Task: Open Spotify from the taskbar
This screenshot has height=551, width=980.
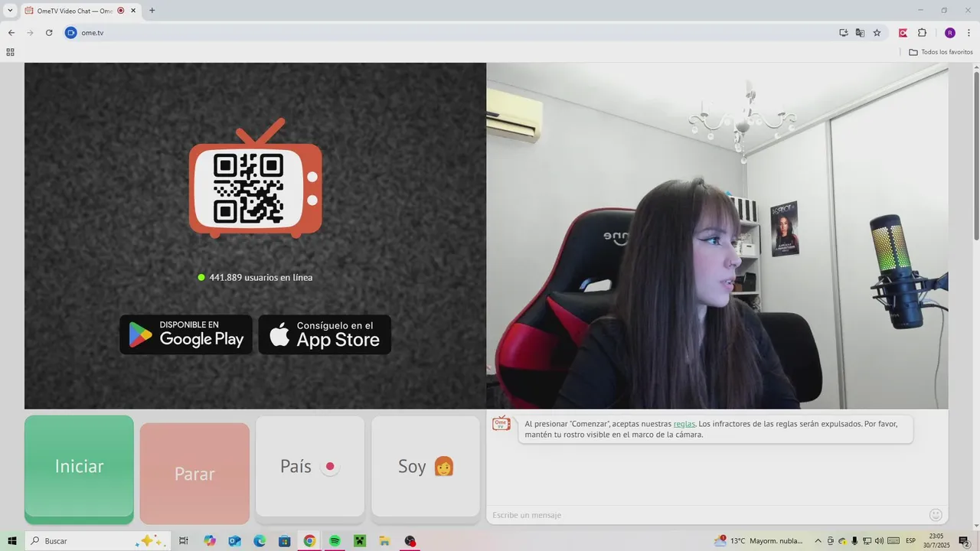Action: [335, 541]
